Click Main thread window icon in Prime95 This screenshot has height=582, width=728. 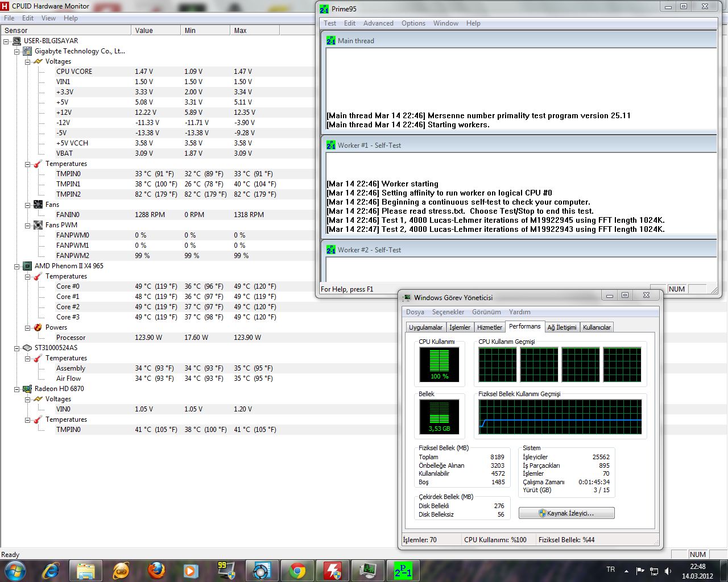[331, 40]
